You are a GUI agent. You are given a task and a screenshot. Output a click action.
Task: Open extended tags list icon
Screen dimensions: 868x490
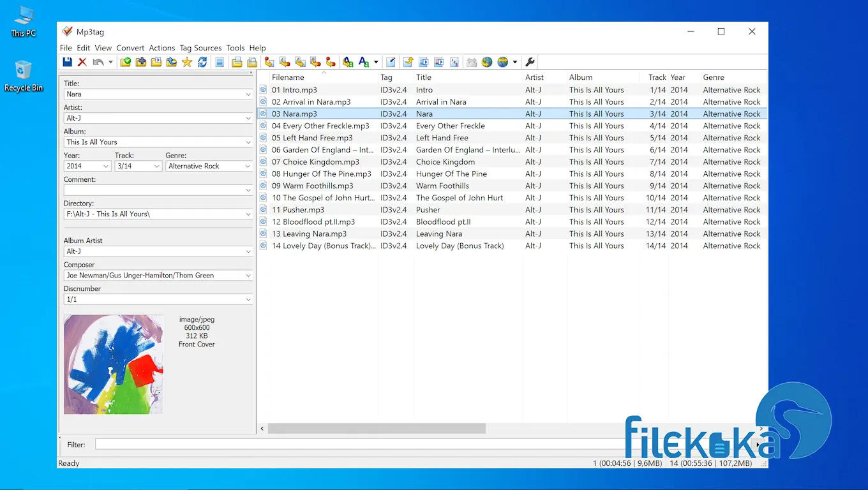[220, 62]
